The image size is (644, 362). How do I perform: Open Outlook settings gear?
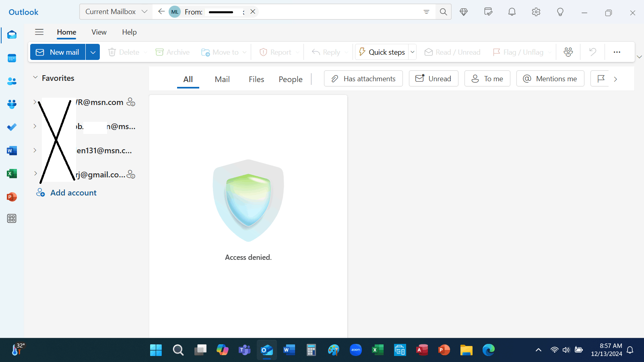(x=536, y=12)
